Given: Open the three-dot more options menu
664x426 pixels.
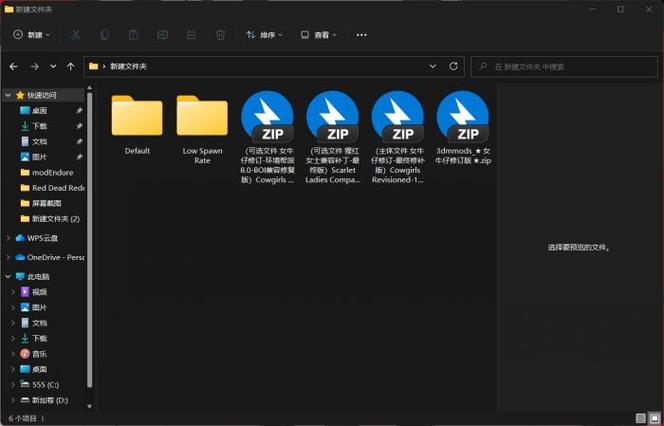Looking at the screenshot, I should pyautogui.click(x=362, y=35).
